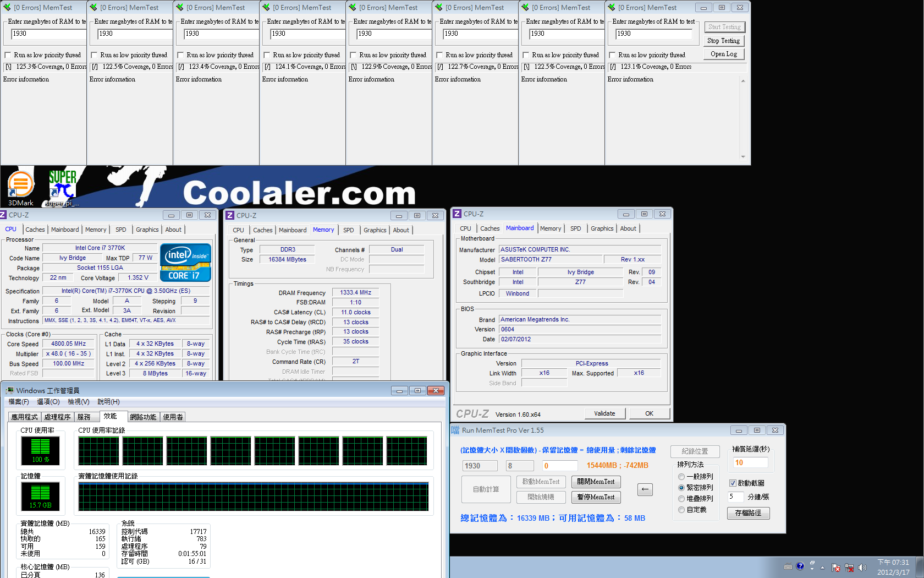Viewport: 924px width, 578px height.
Task: Open the input method keyboard icon in the taskbar
Action: point(788,566)
